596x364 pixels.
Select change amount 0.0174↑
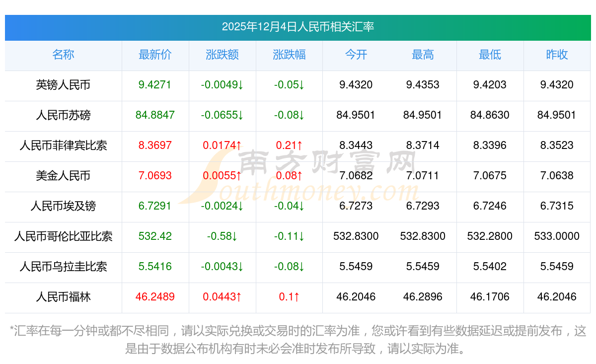coord(222,146)
